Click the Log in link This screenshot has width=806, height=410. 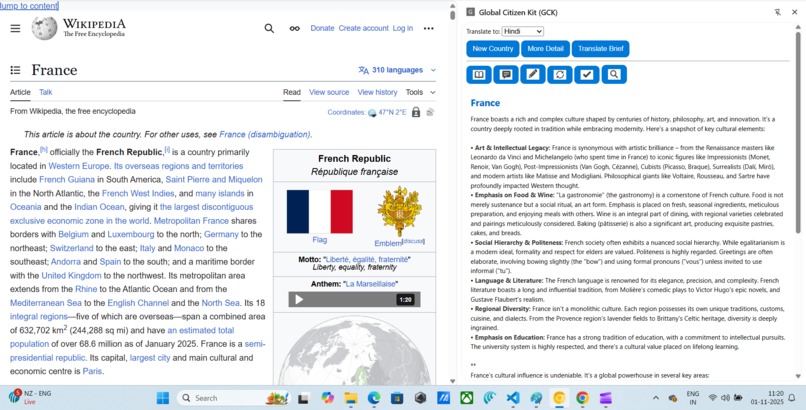click(402, 28)
